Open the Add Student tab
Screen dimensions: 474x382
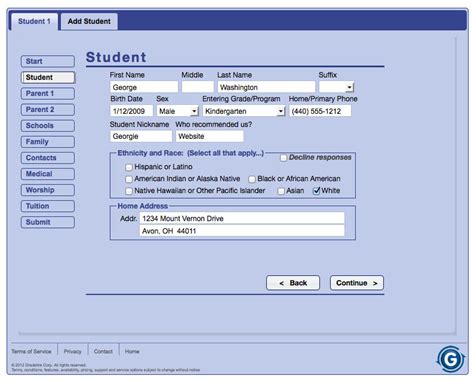coord(89,21)
